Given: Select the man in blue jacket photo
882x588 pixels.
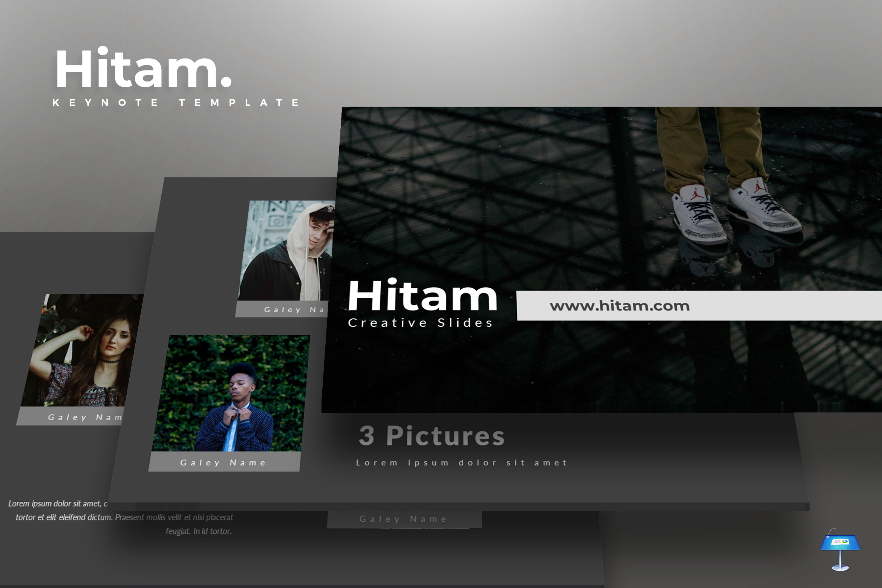Looking at the screenshot, I should (231, 393).
